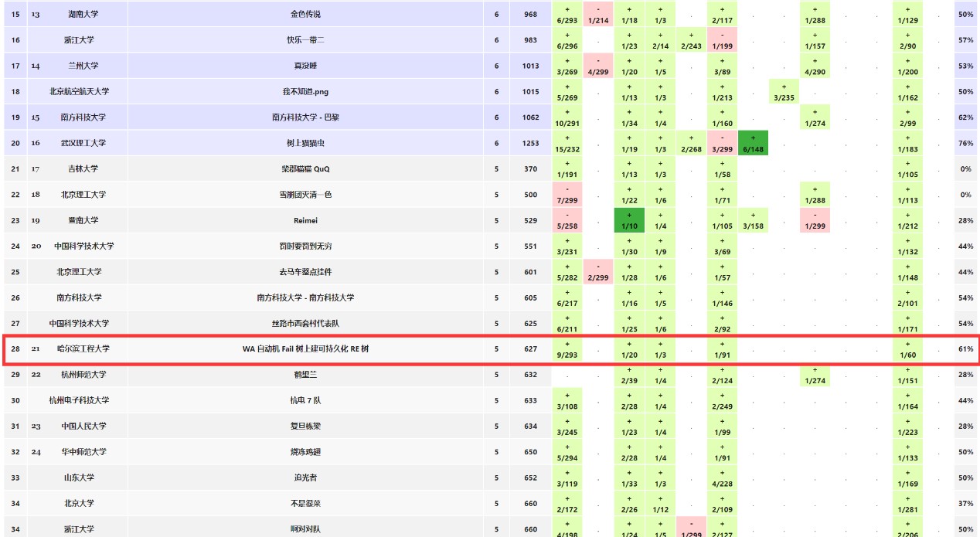Open the Reimei team row
This screenshot has height=537, width=980.
pyautogui.click(x=305, y=220)
